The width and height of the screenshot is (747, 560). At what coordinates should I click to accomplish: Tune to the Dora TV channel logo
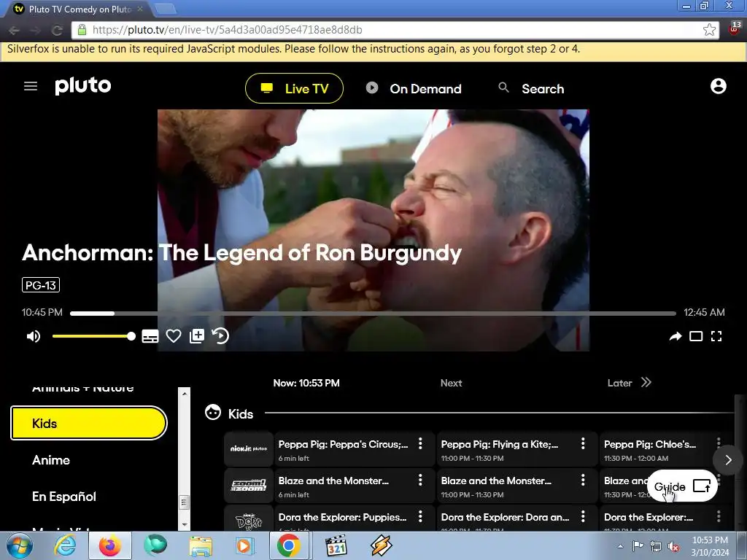click(x=249, y=520)
